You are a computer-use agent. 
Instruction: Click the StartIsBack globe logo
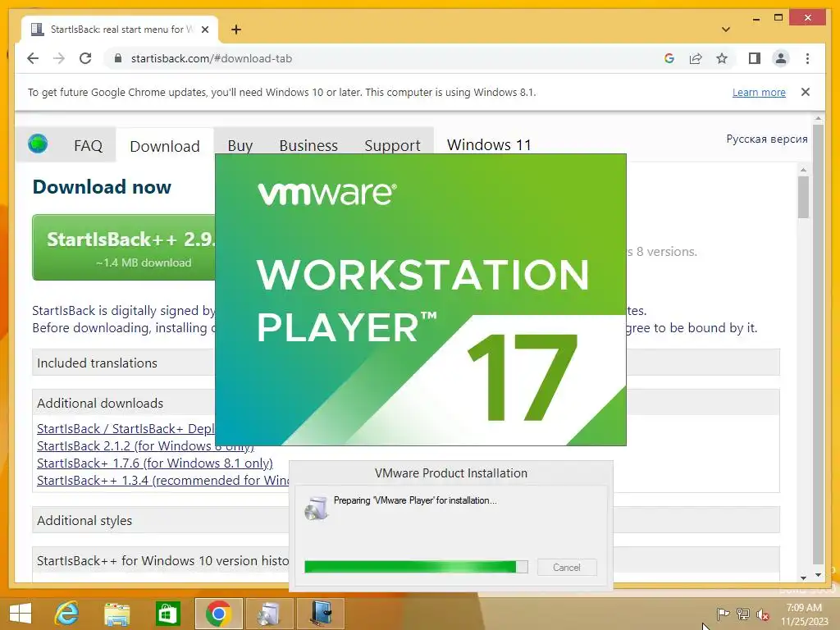coord(38,144)
